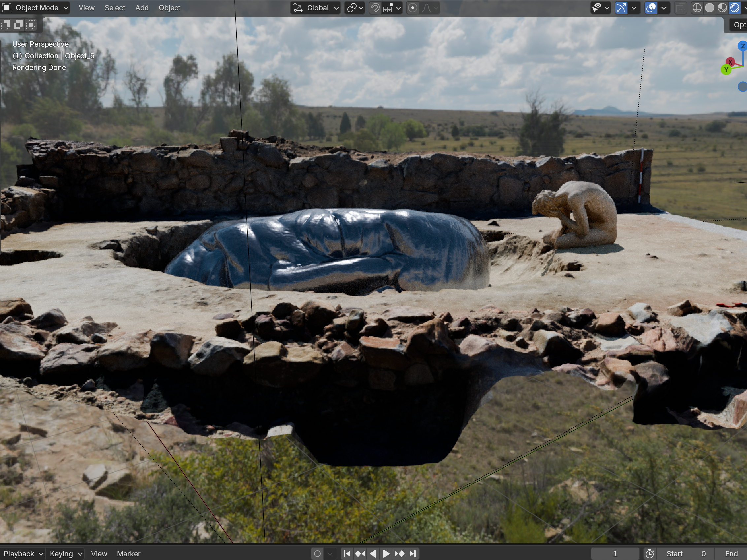Open the Add menu
This screenshot has height=560, width=747.
(142, 8)
